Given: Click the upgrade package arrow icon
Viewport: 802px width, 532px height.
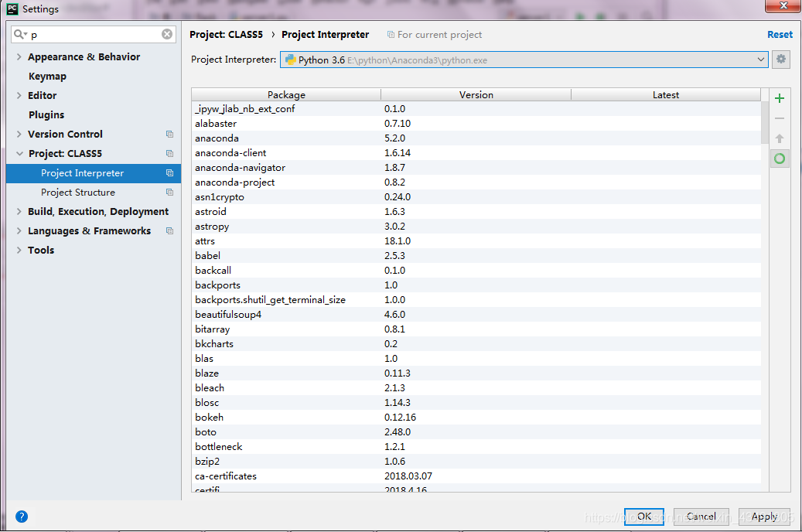Looking at the screenshot, I should click(x=779, y=138).
